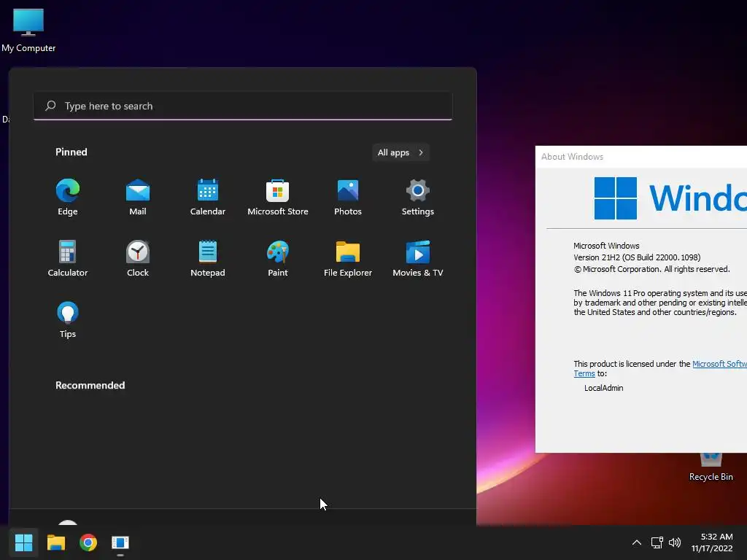Launch the Mail app

point(138,197)
